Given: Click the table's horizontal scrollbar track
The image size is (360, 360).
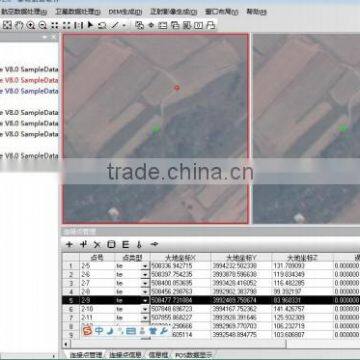Looking at the screenshot, I should [x=323, y=344].
